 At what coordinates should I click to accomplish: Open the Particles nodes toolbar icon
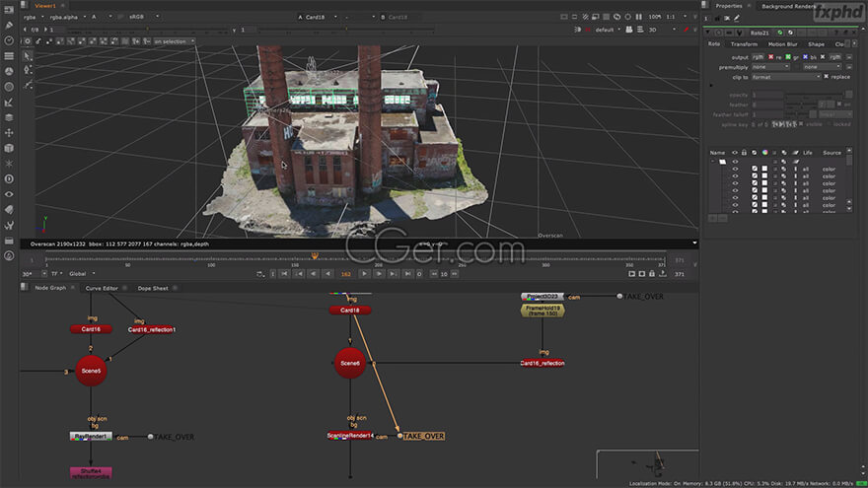point(9,164)
